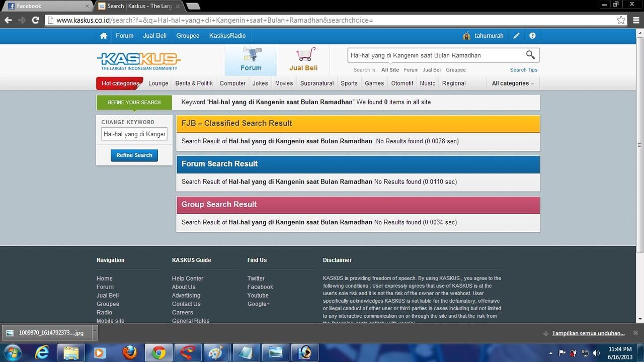Open downloaded 1009870 jpg file
644x362 pixels.
point(46,332)
